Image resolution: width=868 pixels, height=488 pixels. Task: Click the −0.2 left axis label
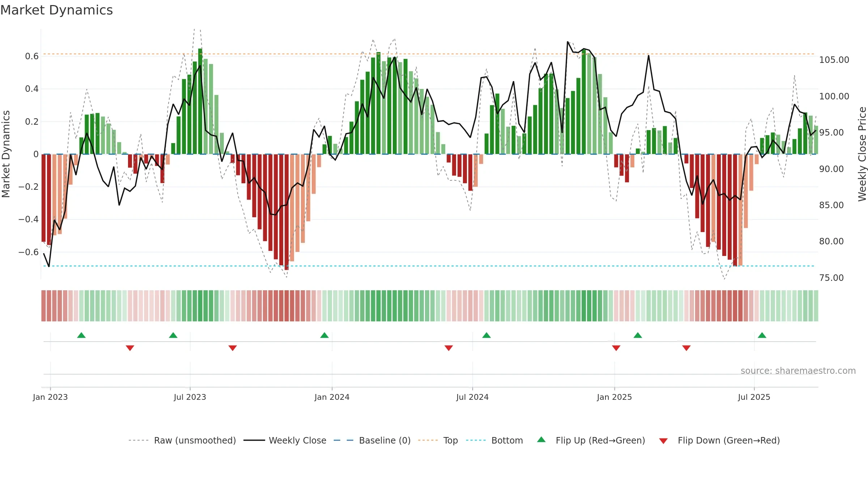tap(29, 187)
